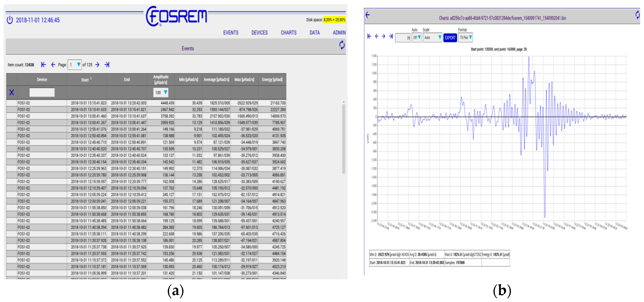This screenshot has width=644, height=302.
Task: Click the Device filter input field
Action: tap(42, 92)
